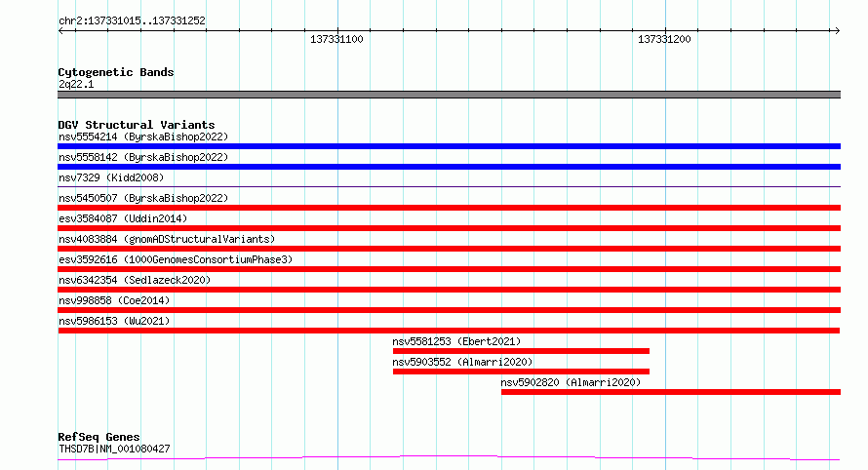Click red bar of nsv5986153 variant
This screenshot has width=868, height=470.
click(449, 331)
